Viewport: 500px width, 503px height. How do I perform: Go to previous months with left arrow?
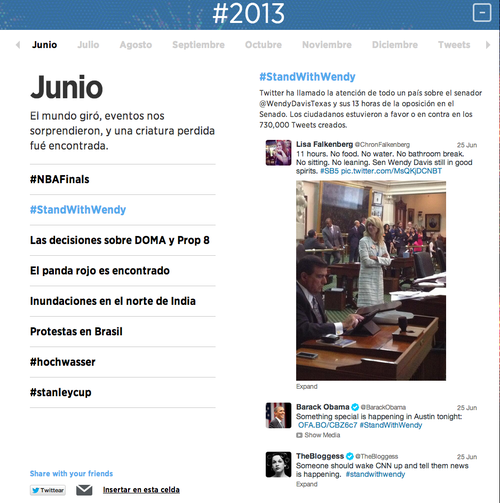(18, 45)
